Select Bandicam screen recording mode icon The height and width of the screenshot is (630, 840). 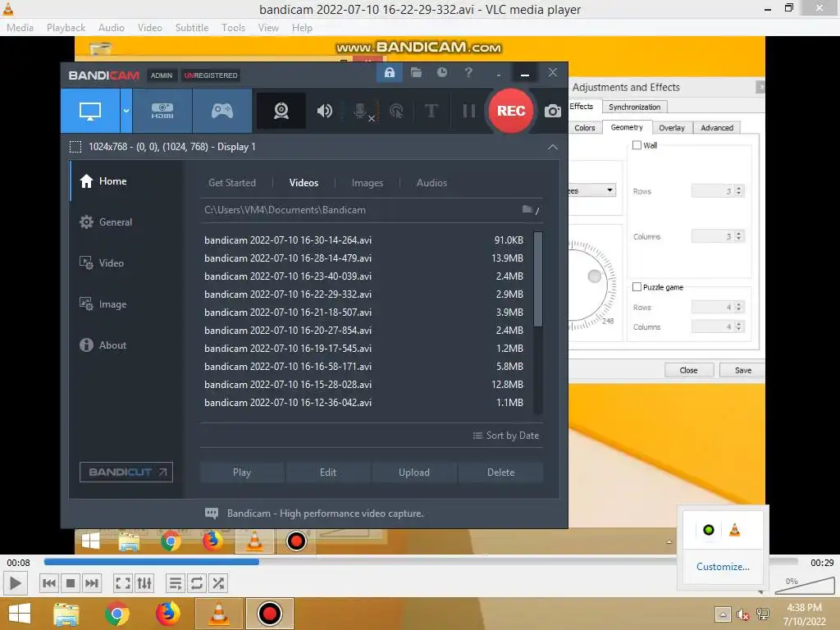pyautogui.click(x=90, y=111)
